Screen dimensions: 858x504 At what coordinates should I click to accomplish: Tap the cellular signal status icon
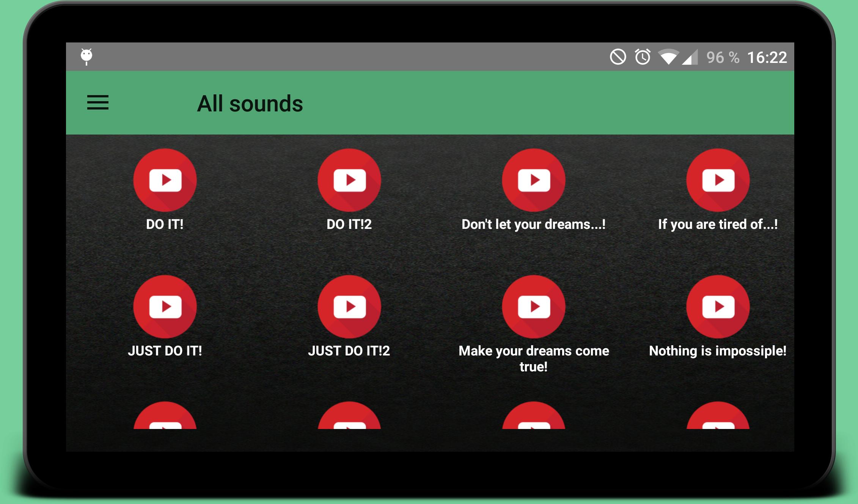690,57
